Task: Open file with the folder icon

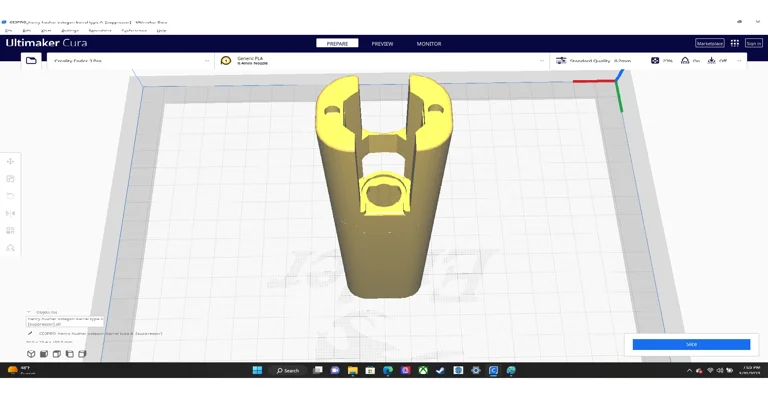Action: point(31,61)
